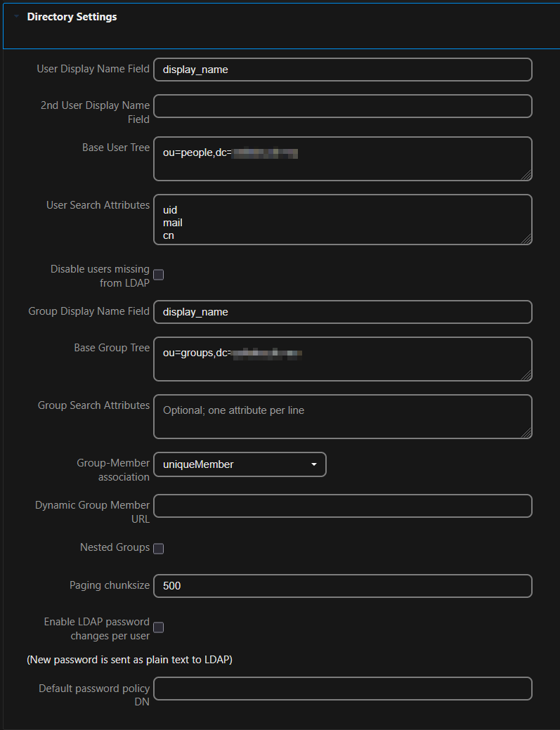This screenshot has width=560, height=730.
Task: Focus the Group Display Name Field input
Action: (x=342, y=312)
